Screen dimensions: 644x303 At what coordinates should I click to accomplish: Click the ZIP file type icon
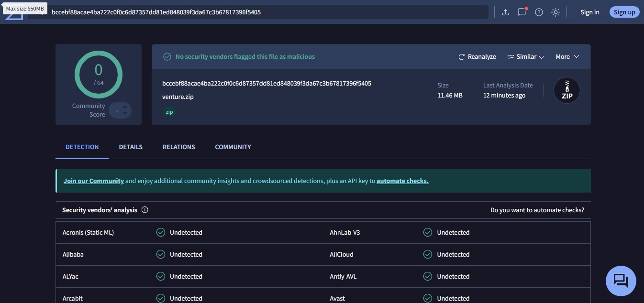(566, 90)
